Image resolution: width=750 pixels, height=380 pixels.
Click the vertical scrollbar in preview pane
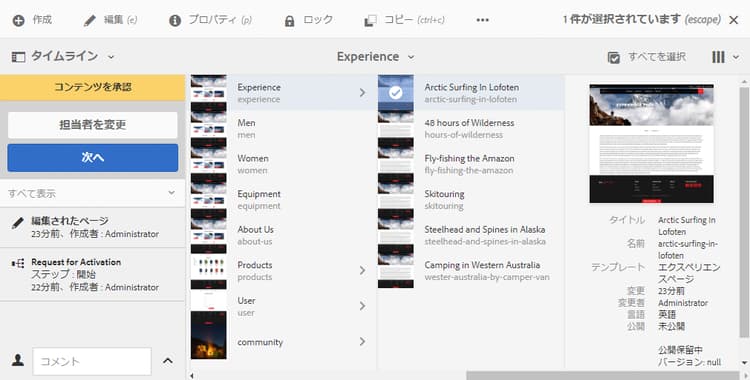[x=744, y=212]
